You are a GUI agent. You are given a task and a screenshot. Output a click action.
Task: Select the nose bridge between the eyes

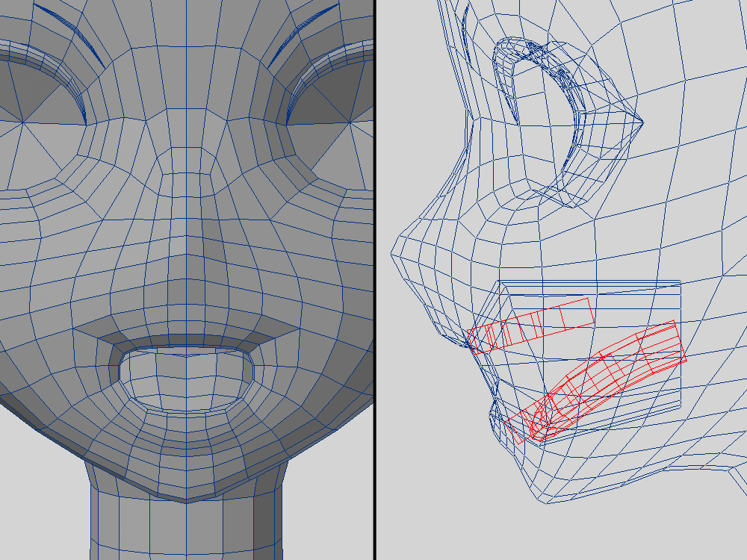(185, 149)
